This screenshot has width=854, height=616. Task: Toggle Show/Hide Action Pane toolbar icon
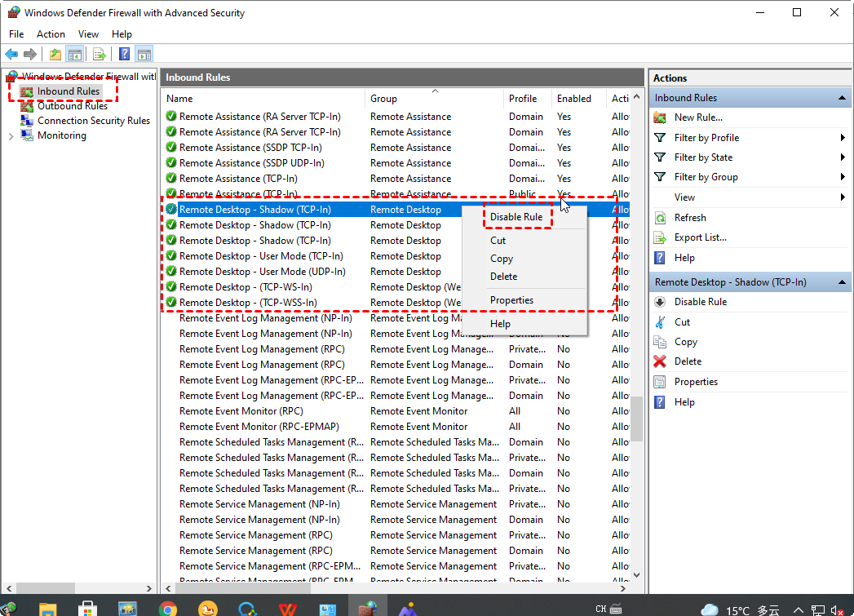(x=144, y=55)
